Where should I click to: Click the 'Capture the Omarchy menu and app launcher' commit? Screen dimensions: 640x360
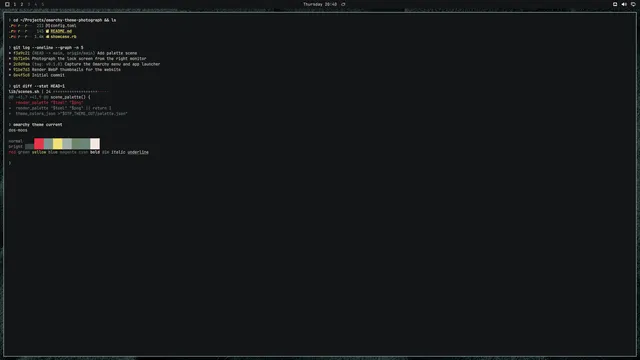point(112,64)
